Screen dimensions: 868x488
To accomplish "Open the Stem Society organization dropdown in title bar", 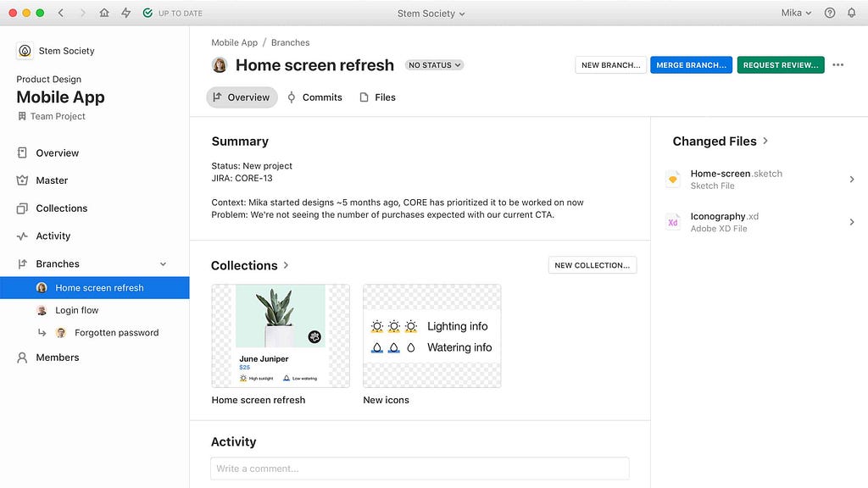I will pyautogui.click(x=431, y=14).
